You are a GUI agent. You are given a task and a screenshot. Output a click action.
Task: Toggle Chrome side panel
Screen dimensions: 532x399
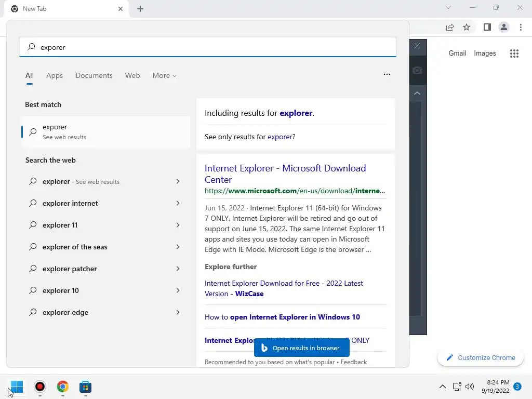[x=487, y=27]
